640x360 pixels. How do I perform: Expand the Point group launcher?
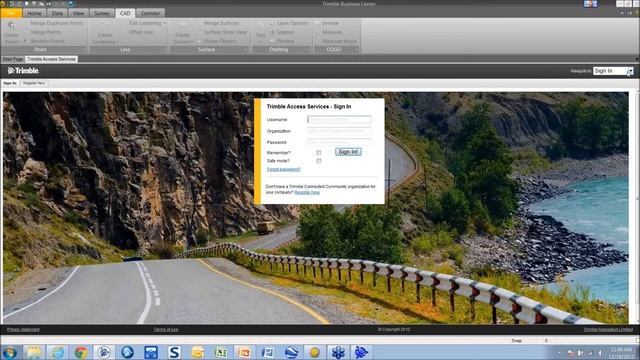[x=83, y=50]
